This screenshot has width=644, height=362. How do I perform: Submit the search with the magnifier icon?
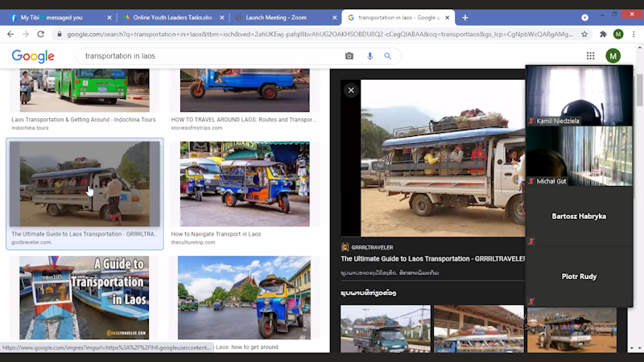coord(388,56)
